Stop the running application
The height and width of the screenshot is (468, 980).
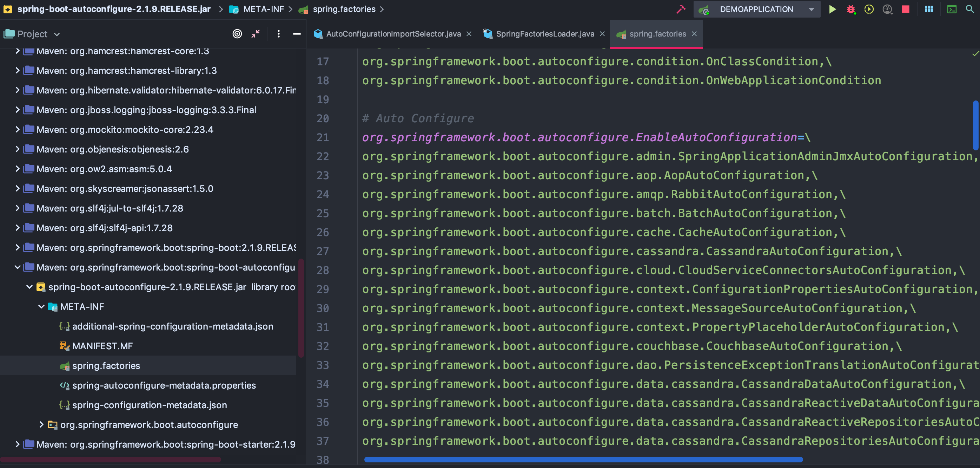906,9
